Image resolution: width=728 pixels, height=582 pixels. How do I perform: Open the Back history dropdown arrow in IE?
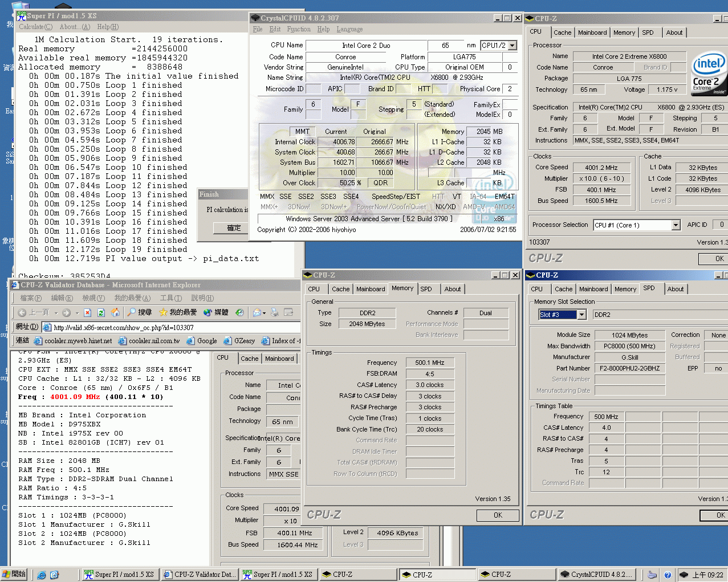pyautogui.click(x=56, y=313)
